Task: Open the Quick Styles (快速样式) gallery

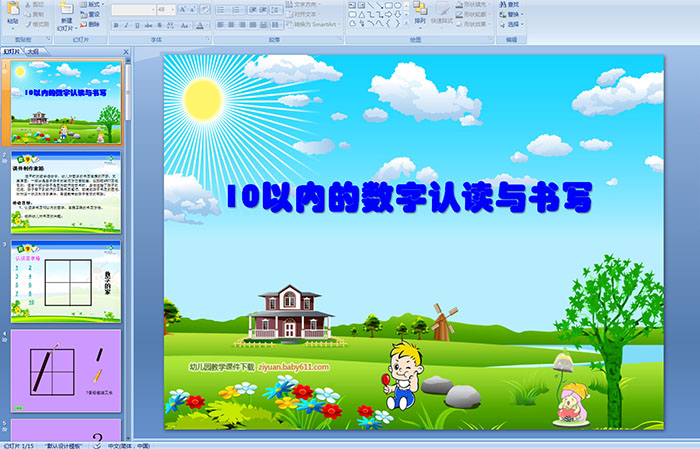Action: tap(442, 16)
